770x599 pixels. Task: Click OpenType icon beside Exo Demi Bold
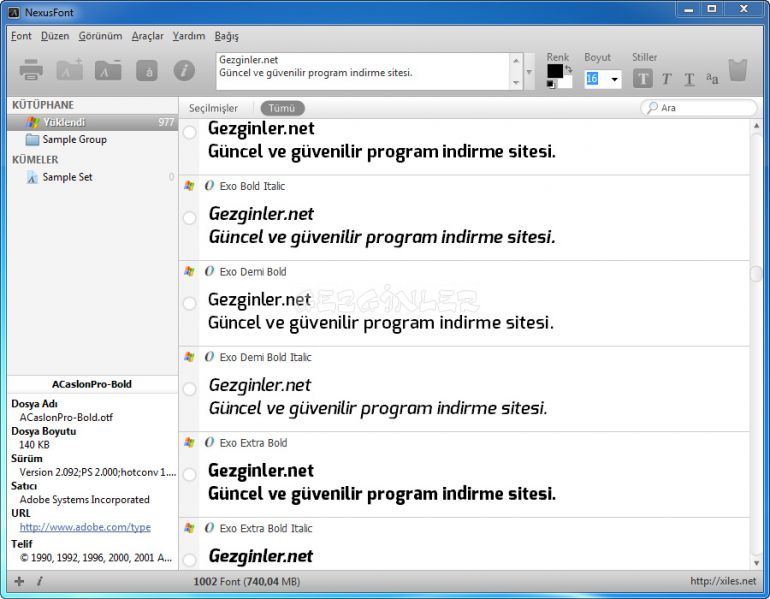pos(210,271)
